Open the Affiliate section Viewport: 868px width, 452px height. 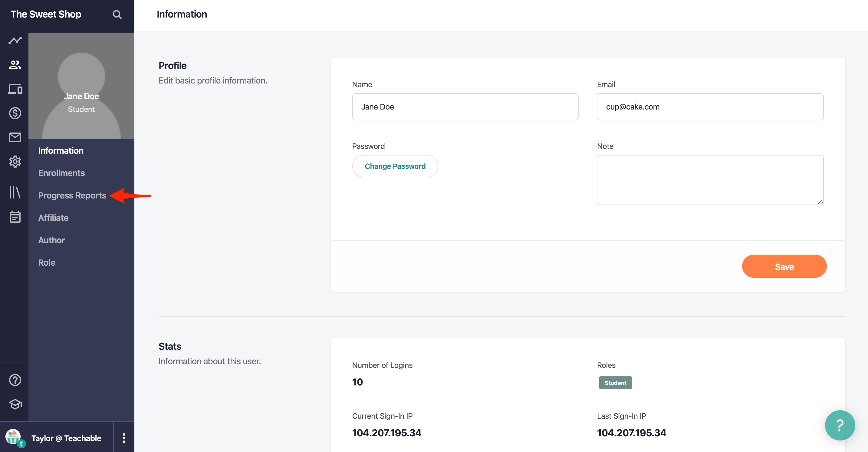(53, 218)
